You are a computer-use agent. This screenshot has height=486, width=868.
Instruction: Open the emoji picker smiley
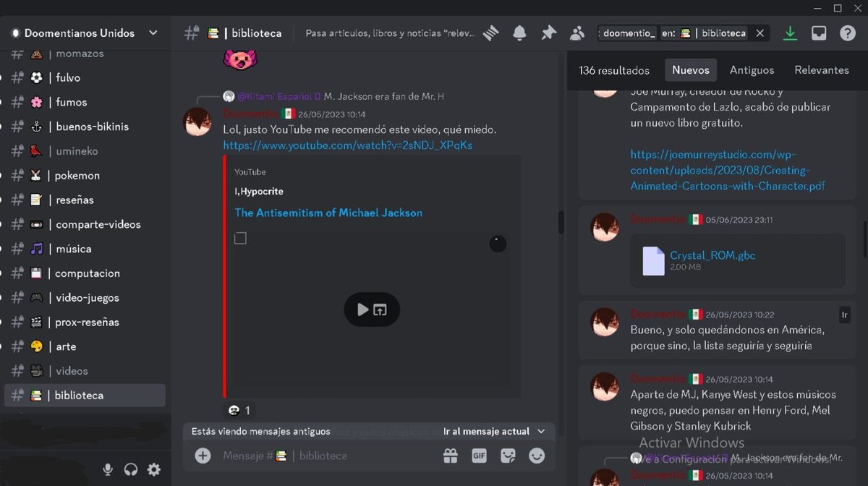[537, 456]
